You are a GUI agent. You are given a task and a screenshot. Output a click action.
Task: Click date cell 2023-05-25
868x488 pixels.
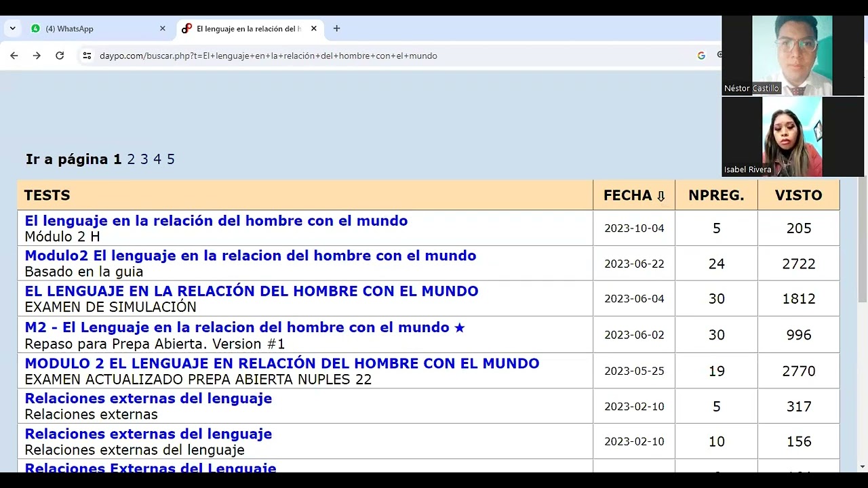tap(634, 371)
